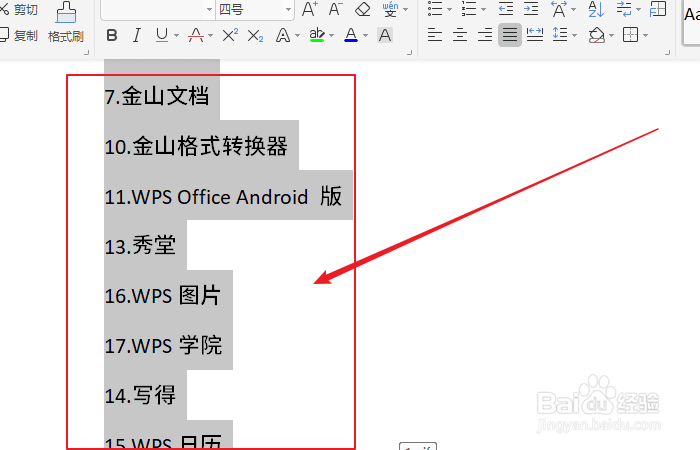The height and width of the screenshot is (450, 700).
Task: Click the line 11.WPS Office Android 版
Action: pyautogui.click(x=223, y=196)
